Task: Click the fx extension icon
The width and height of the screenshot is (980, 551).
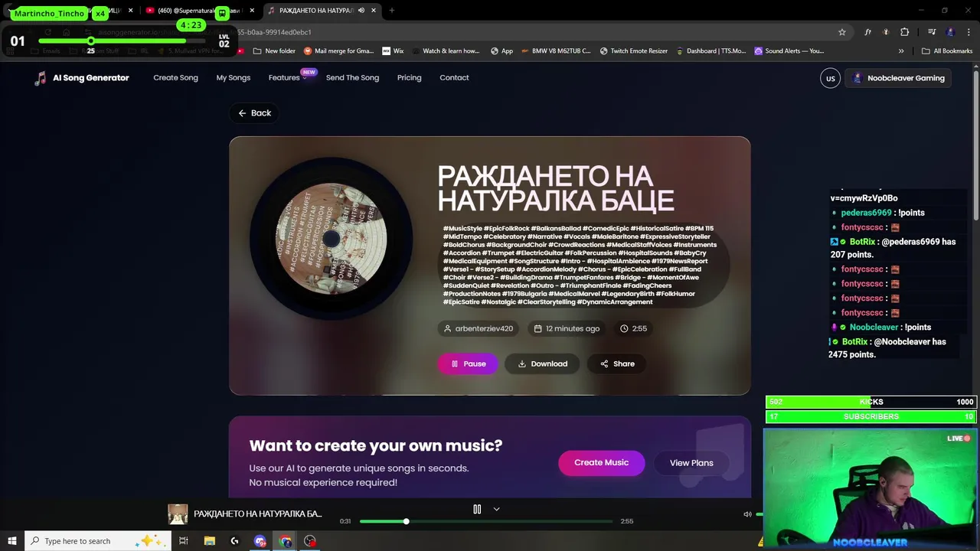Action: point(867,32)
